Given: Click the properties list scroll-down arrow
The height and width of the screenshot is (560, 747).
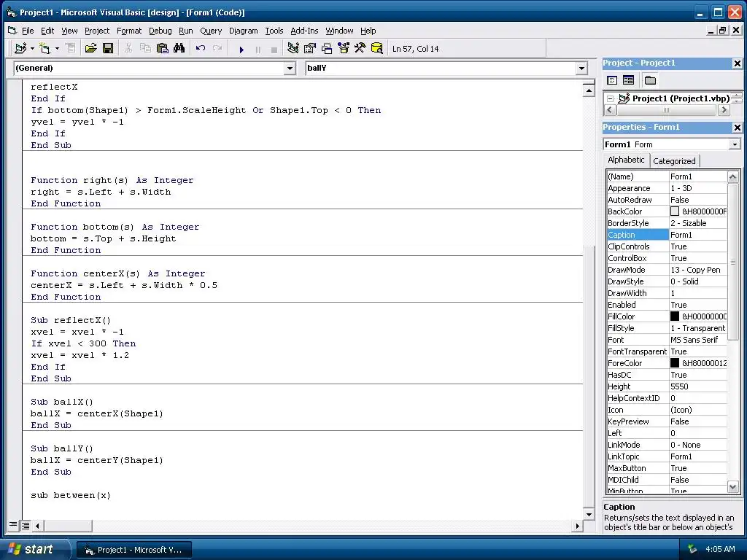Looking at the screenshot, I should (x=732, y=486).
